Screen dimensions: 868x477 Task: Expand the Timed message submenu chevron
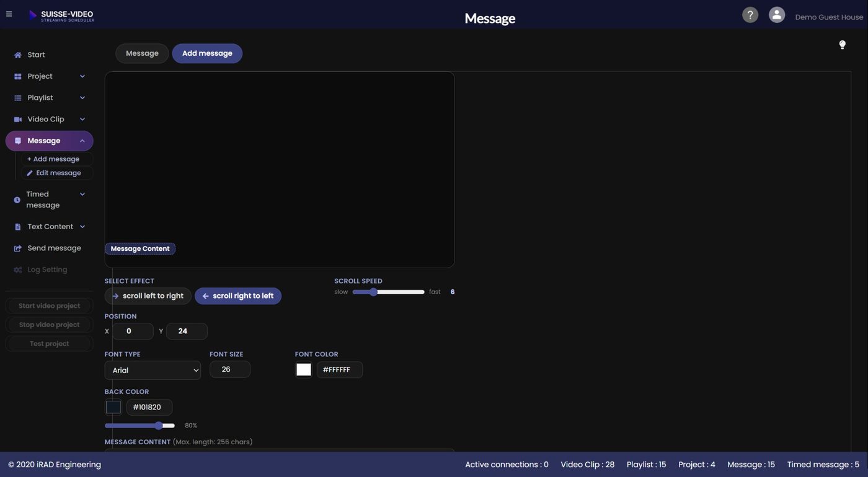[x=82, y=194]
